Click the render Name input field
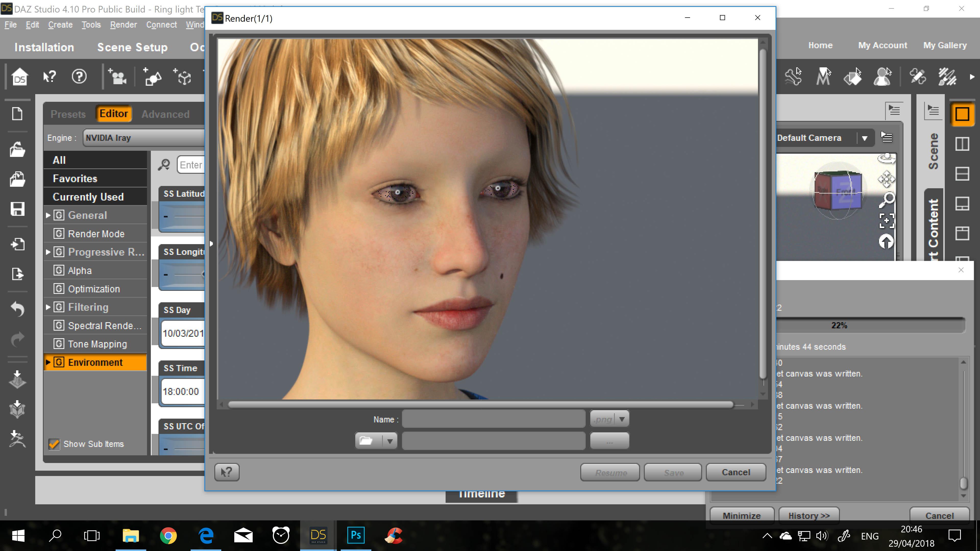 coord(493,419)
